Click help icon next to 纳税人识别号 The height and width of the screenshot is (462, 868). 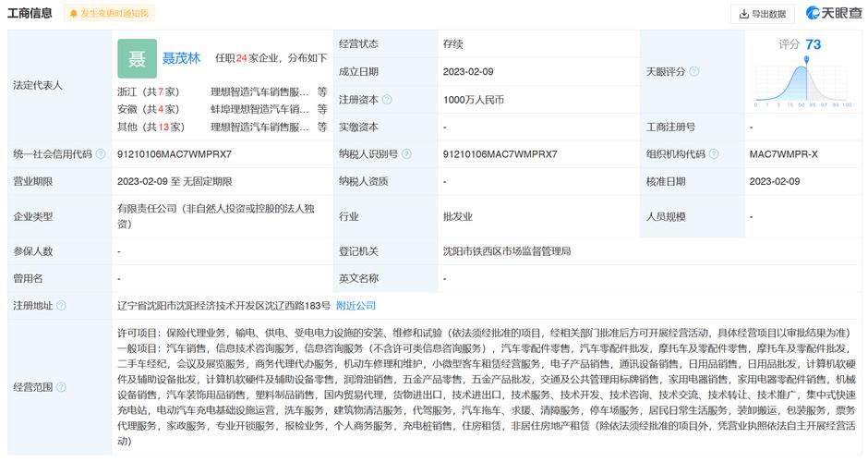pyautogui.click(x=406, y=154)
